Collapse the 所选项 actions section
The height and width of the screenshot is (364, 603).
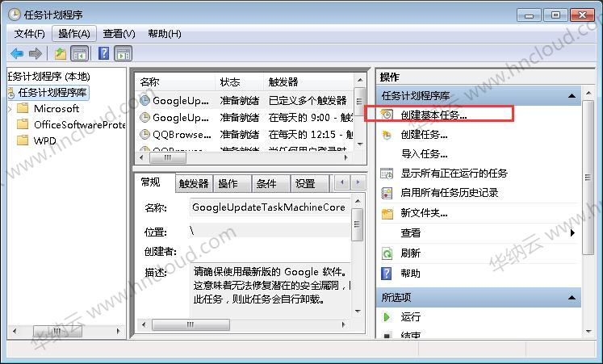click(x=572, y=298)
